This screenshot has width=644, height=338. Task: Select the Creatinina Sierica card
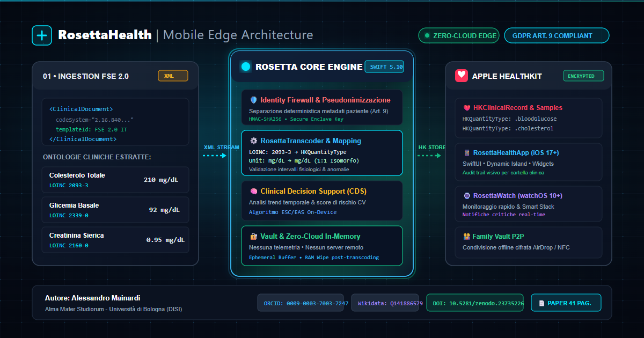tap(115, 240)
